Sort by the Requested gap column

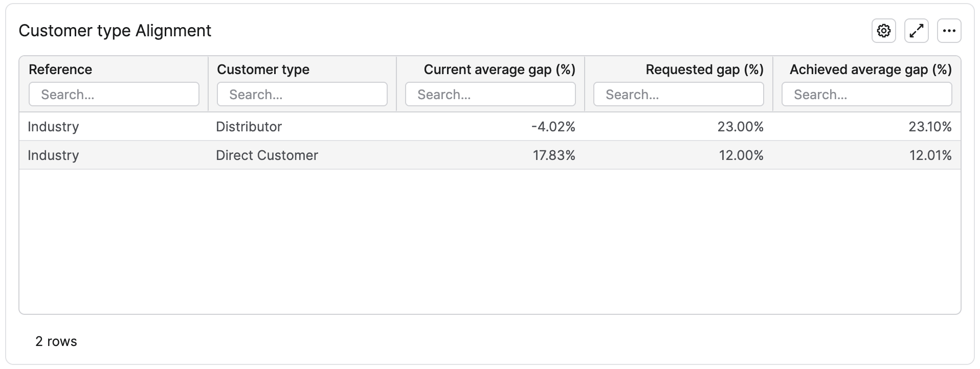(x=704, y=70)
